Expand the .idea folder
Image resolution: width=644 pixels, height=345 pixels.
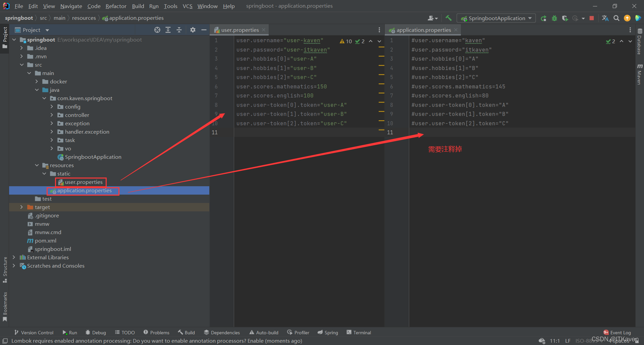(x=21, y=48)
